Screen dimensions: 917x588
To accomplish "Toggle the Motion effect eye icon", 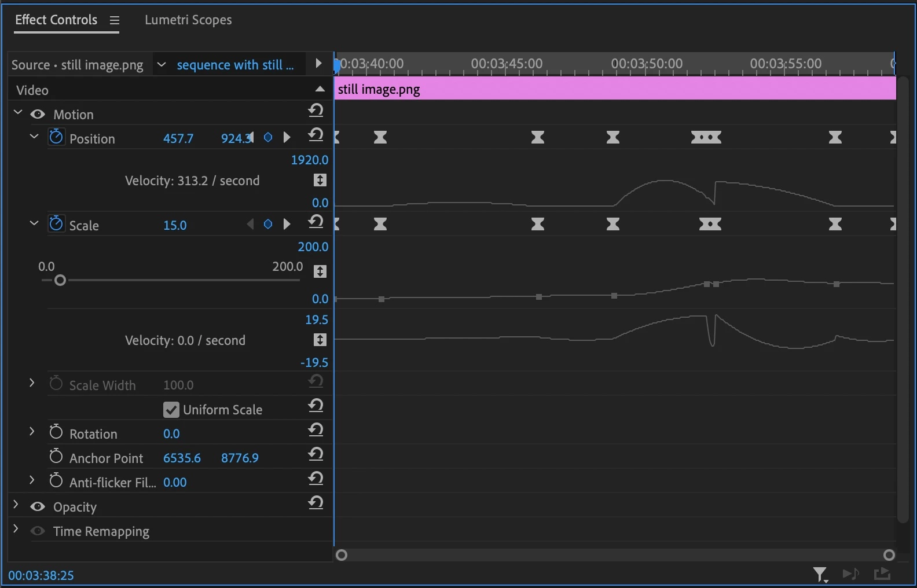I will (x=38, y=114).
